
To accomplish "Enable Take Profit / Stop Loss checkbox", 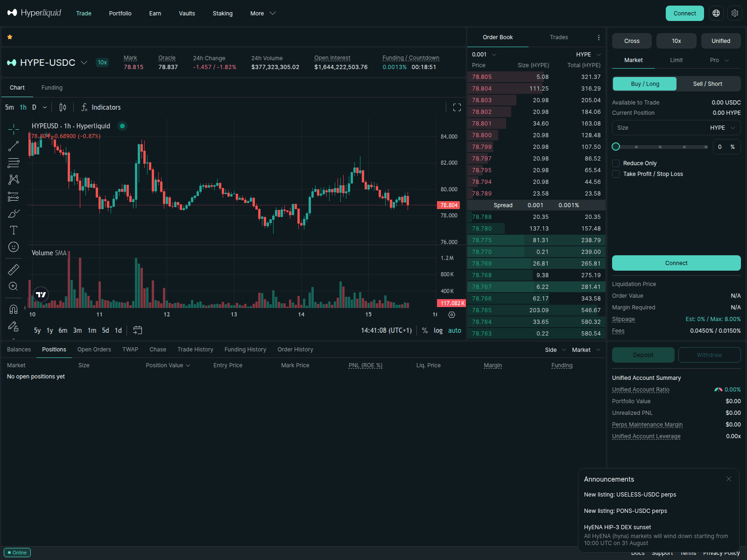I will point(616,174).
